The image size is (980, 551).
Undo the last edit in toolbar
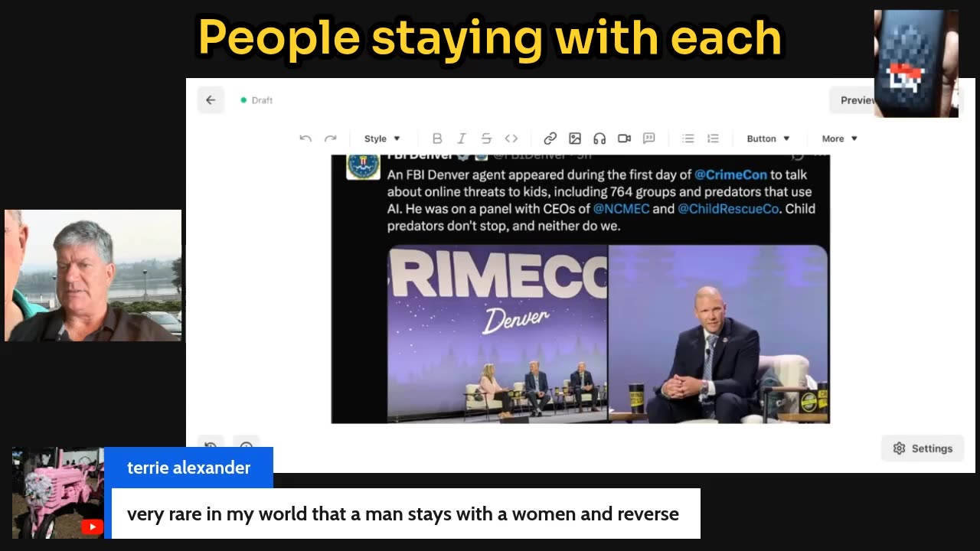[x=305, y=139]
